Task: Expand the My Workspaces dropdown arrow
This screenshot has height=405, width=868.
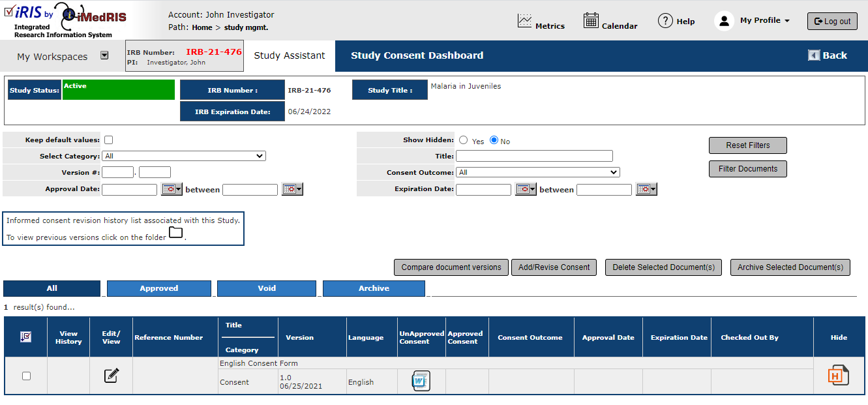Action: click(x=104, y=55)
